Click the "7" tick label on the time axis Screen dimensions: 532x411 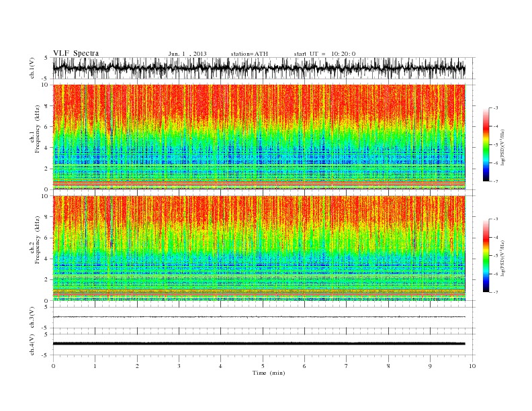347,366
